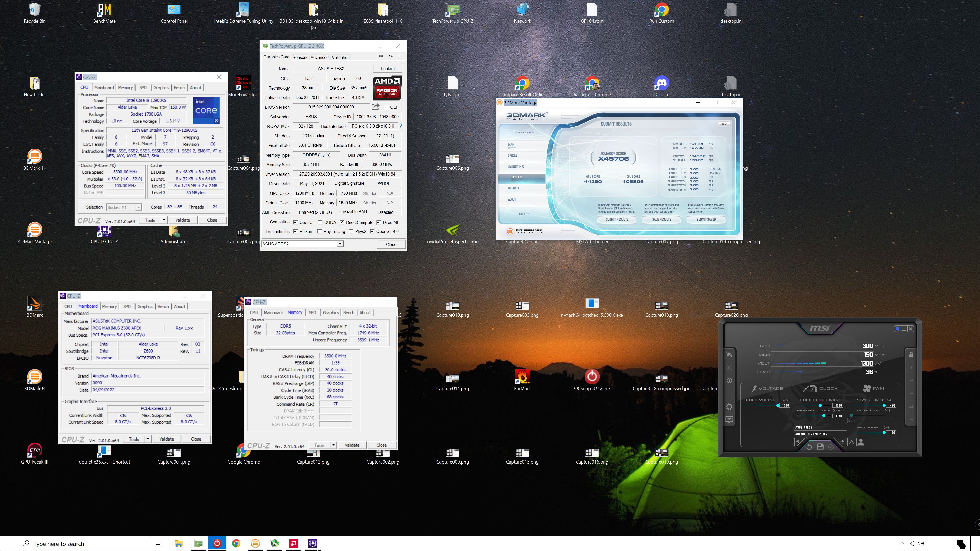
Task: Click the Afterburner profile lock icon
Action: [911, 355]
